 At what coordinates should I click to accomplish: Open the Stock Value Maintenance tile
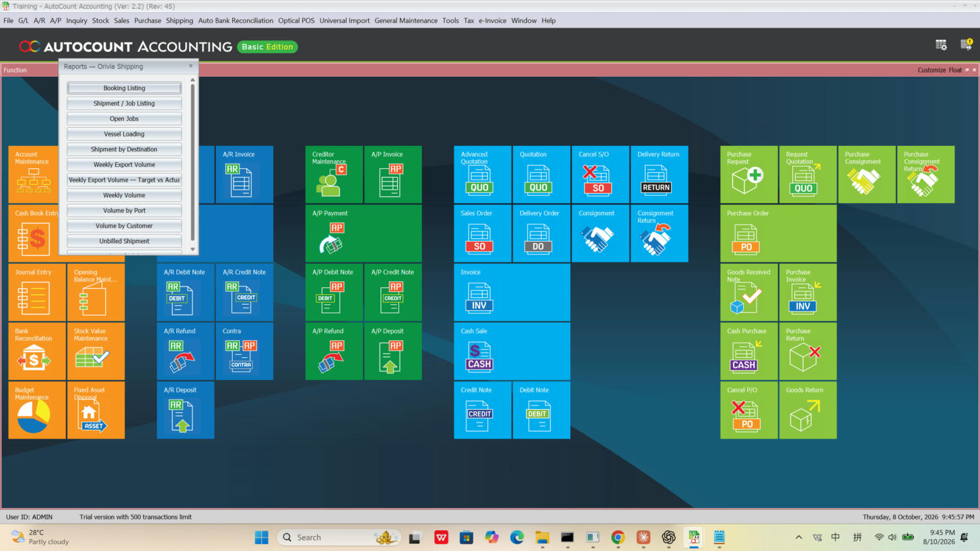(x=96, y=351)
